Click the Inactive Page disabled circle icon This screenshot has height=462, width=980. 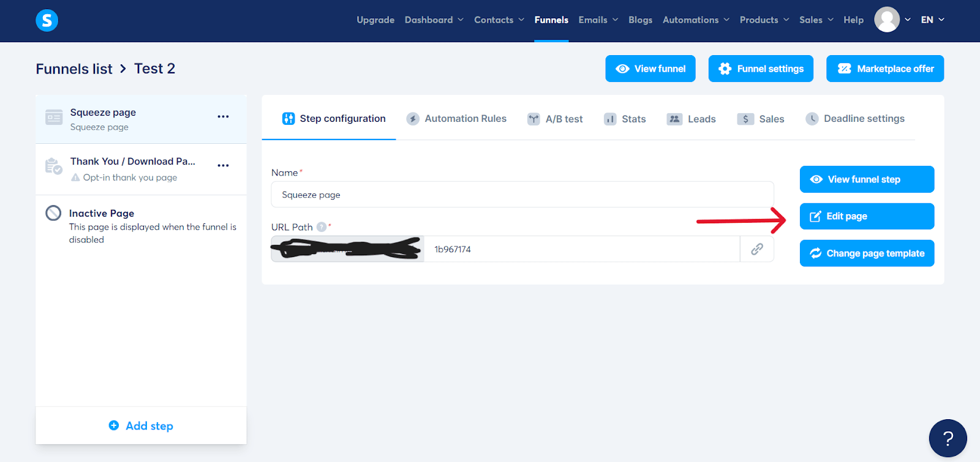pos(53,213)
